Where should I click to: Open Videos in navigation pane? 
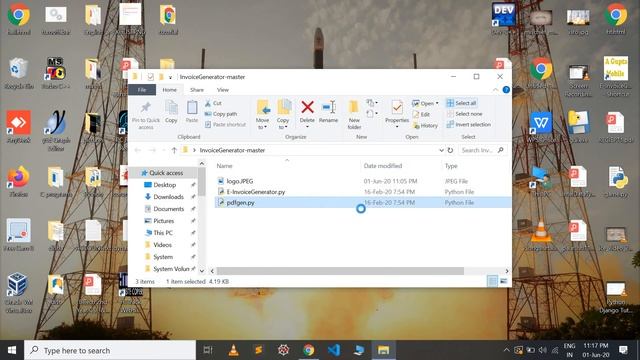[162, 245]
